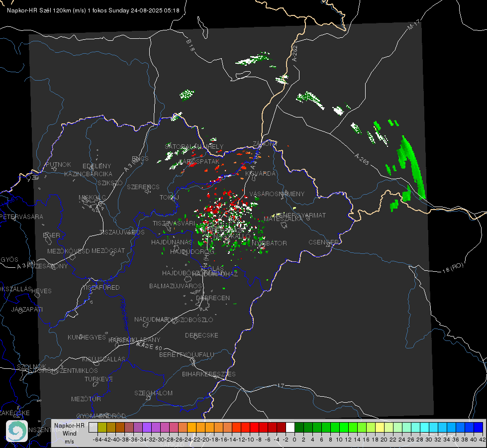Click the MÁTÉSZALKA label
This screenshot has width=487, height=448.
click(283, 219)
